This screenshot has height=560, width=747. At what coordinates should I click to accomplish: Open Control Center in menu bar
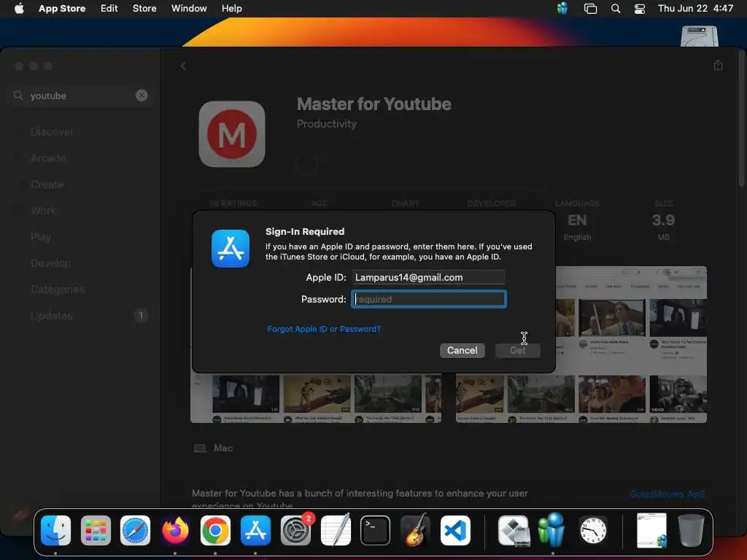pos(639,8)
